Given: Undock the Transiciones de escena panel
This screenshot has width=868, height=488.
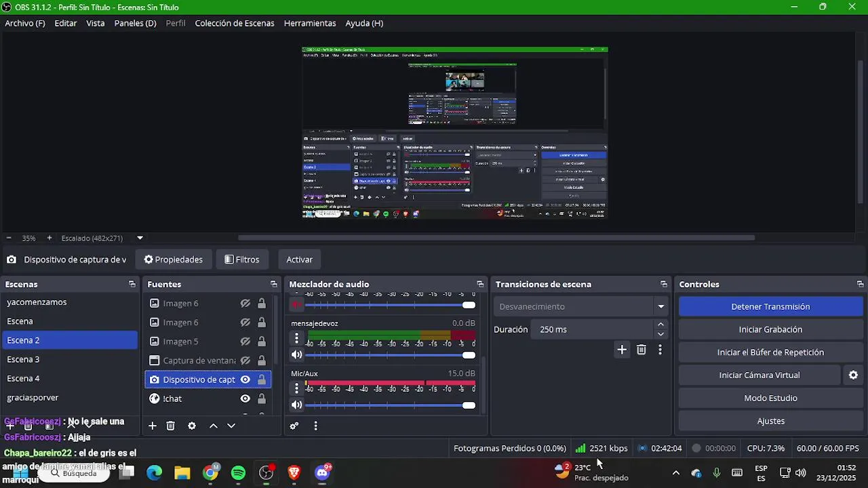Looking at the screenshot, I should (664, 284).
